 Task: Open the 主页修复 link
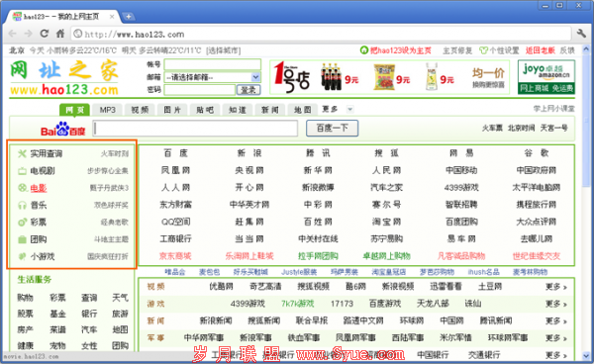tap(457, 50)
